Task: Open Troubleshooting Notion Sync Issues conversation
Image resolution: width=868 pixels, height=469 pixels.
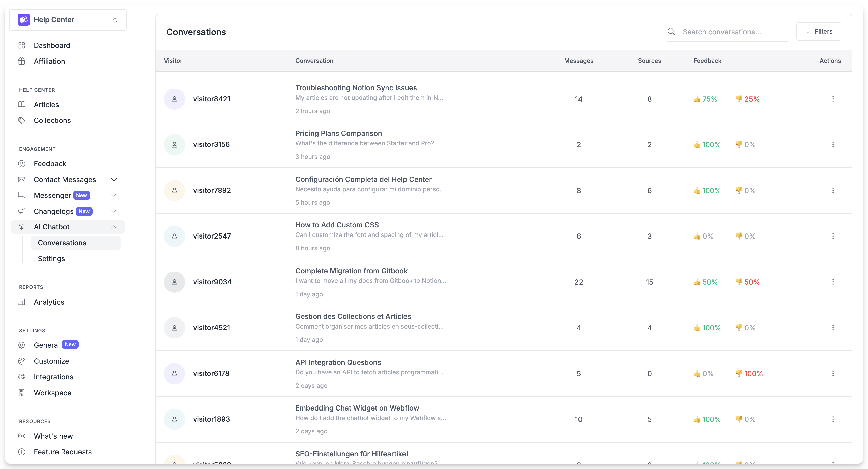Action: (356, 87)
